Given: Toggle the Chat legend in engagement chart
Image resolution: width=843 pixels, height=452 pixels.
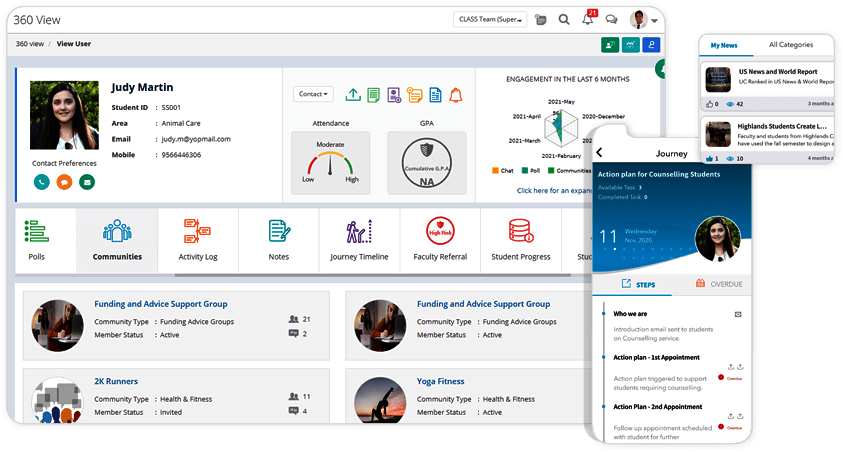Looking at the screenshot, I should (503, 170).
